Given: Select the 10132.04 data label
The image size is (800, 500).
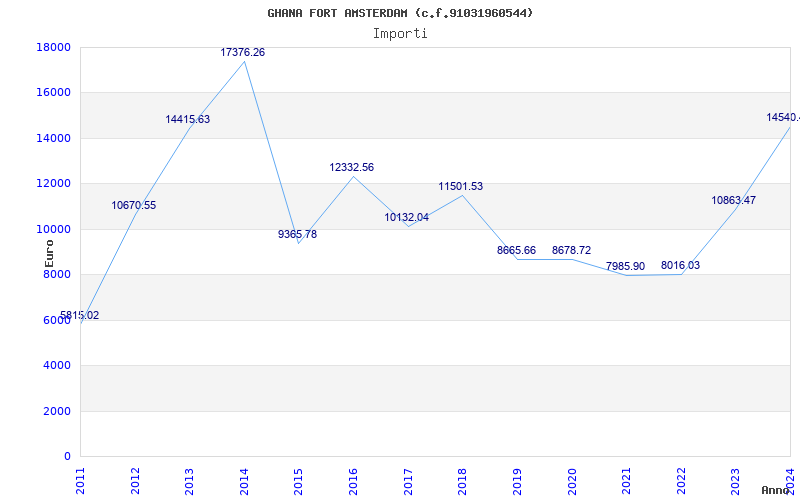Looking at the screenshot, I should click(x=407, y=217).
